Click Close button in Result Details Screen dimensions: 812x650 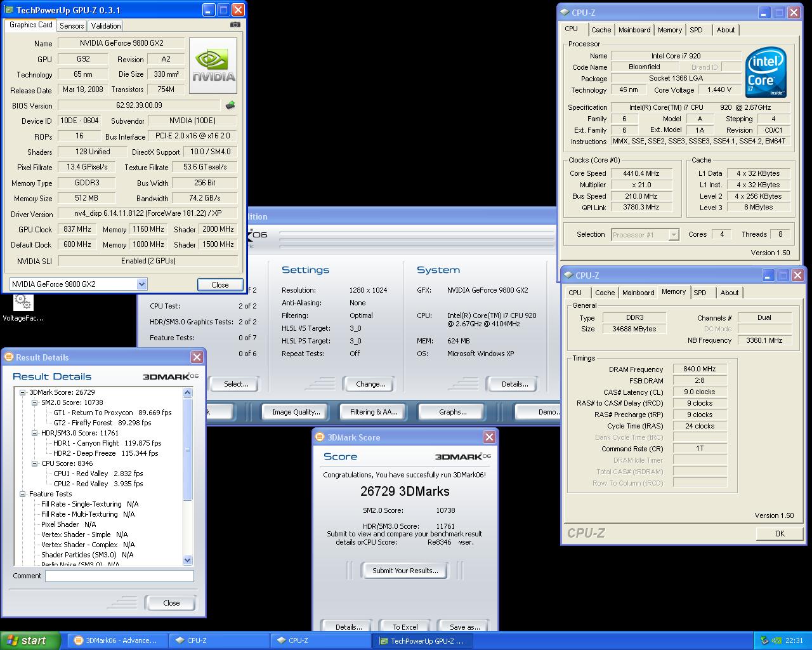[x=171, y=603]
